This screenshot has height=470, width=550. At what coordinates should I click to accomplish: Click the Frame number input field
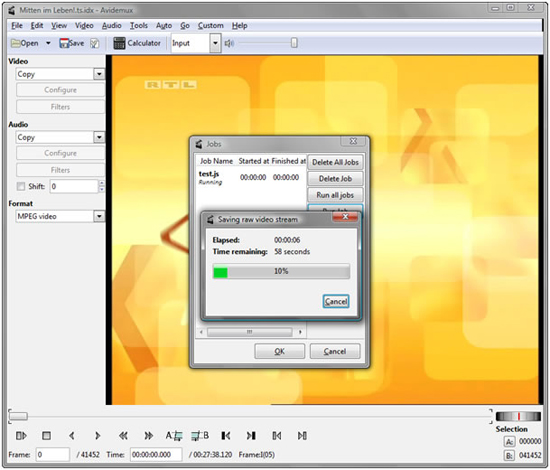pyautogui.click(x=53, y=455)
